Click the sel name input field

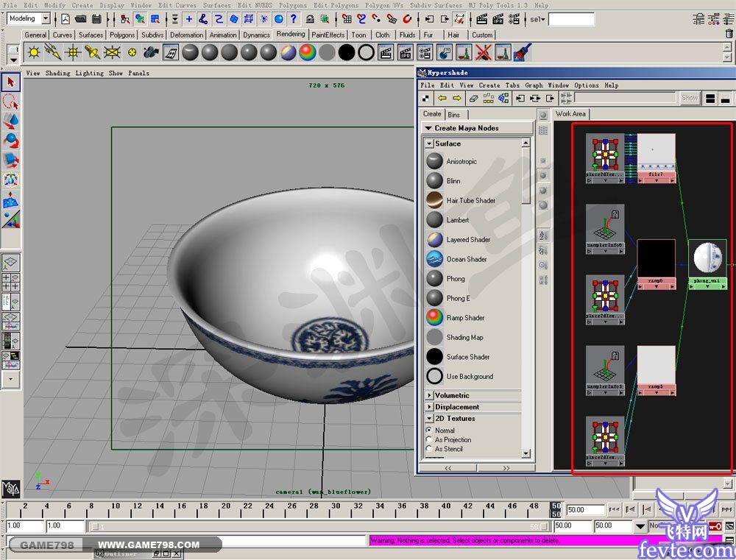click(571, 19)
